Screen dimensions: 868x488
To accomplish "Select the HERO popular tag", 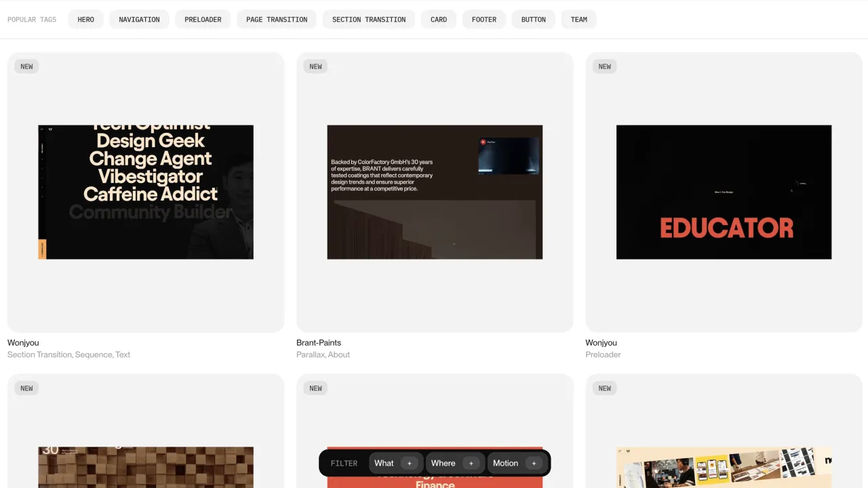I will (x=86, y=20).
